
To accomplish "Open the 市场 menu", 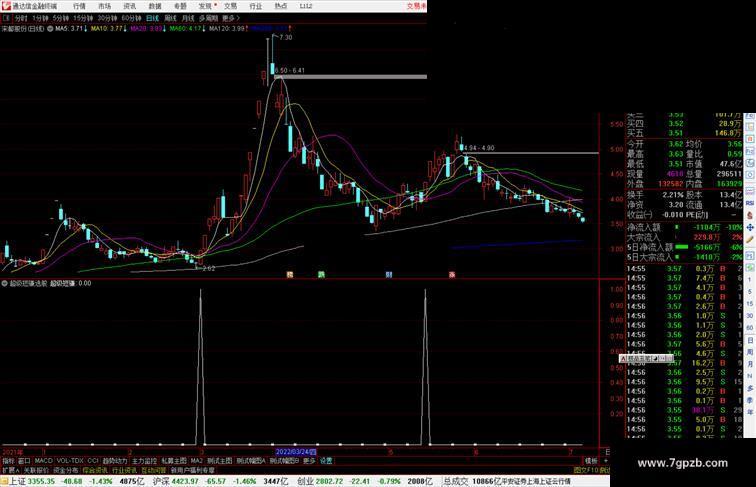I will click(104, 6).
